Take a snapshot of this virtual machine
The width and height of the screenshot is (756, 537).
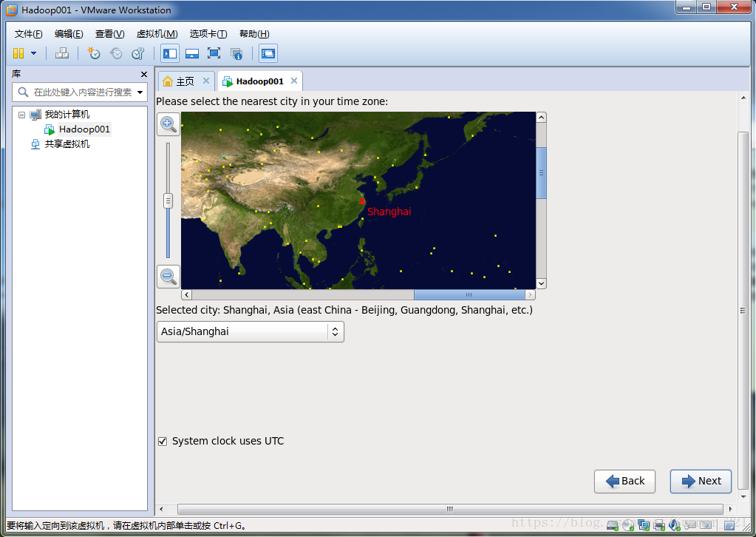94,53
